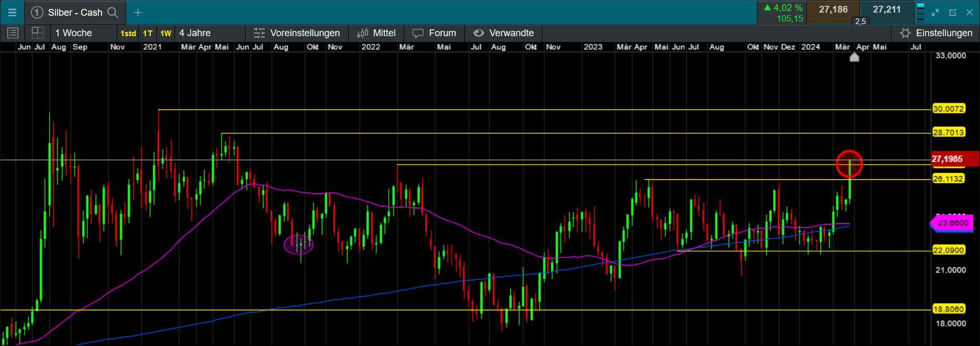Screen dimensions: 980x346
Task: Open the Voreinstellungen menu
Action: click(x=297, y=33)
